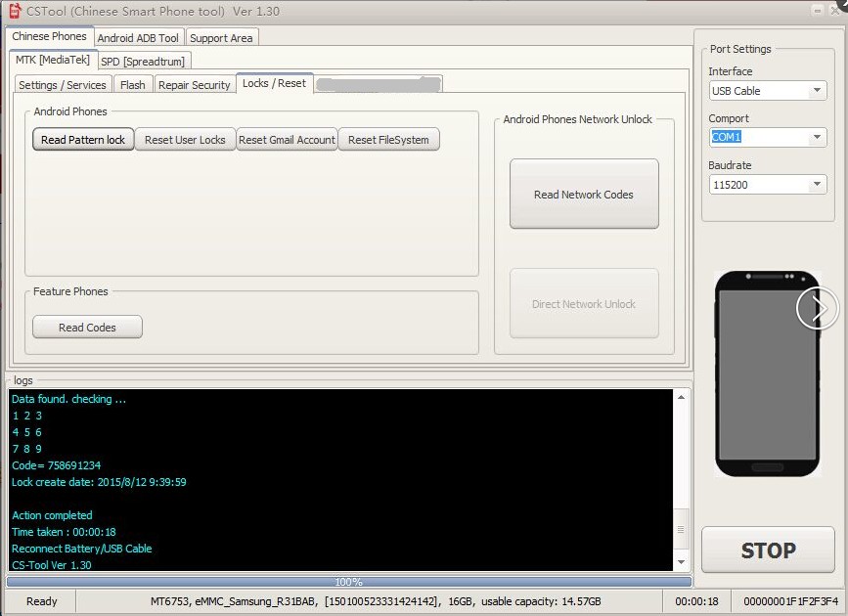Click the 100% progress bar

tap(349, 582)
